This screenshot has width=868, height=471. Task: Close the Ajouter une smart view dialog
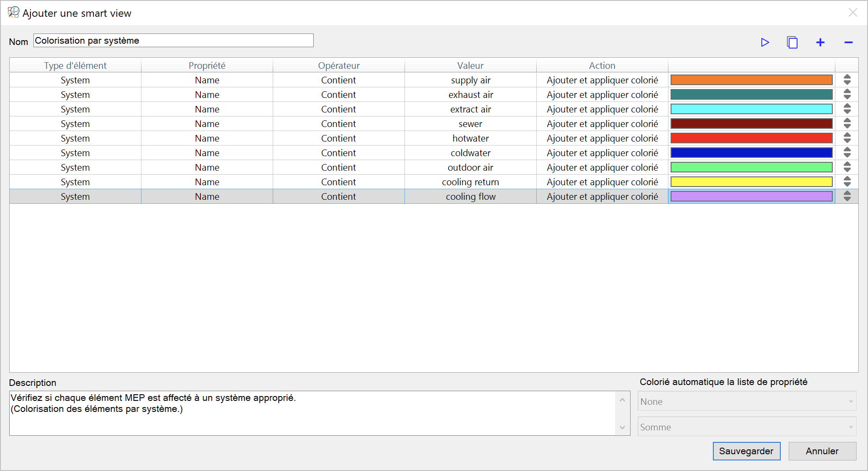[853, 12]
